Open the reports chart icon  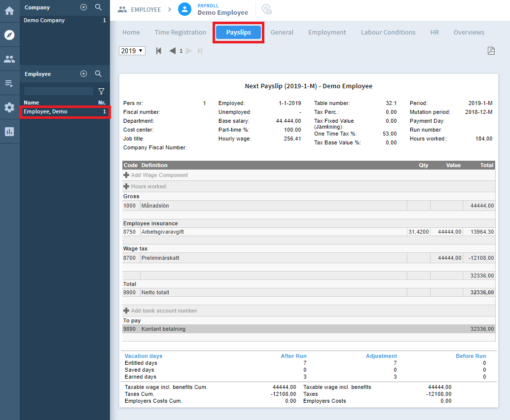click(9, 131)
